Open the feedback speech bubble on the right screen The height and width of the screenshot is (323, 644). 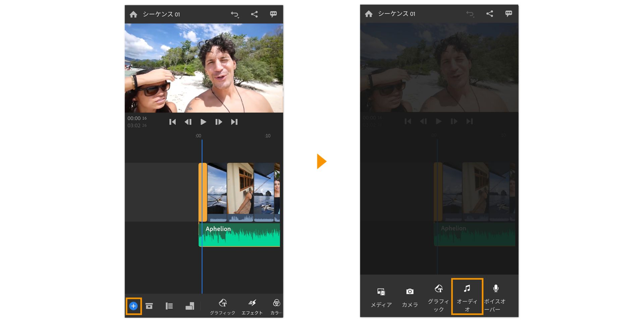tap(508, 13)
